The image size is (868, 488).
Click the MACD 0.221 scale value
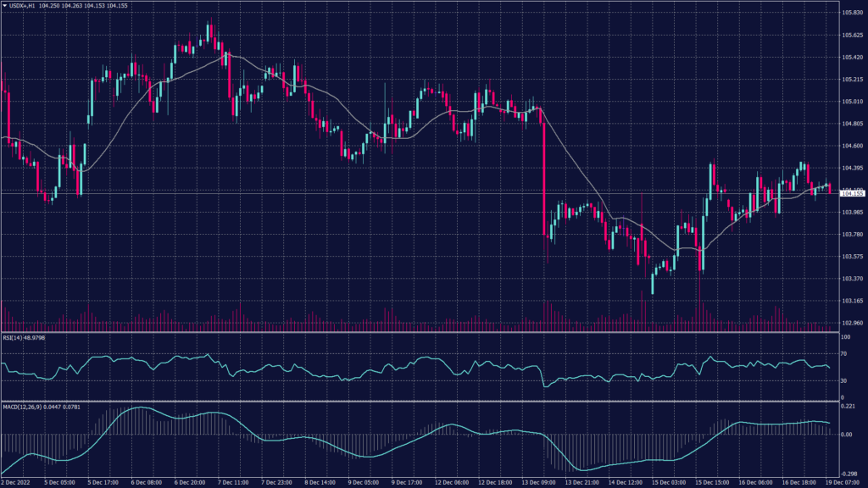pos(849,408)
